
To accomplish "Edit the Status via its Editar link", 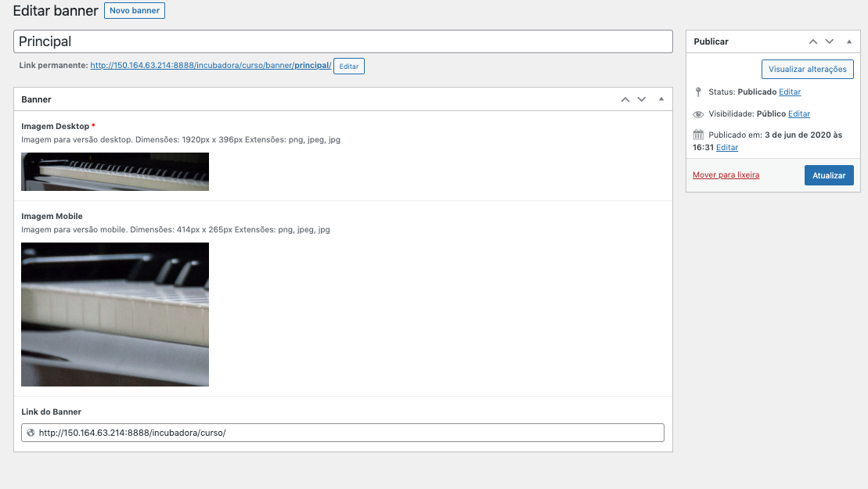I will click(790, 92).
